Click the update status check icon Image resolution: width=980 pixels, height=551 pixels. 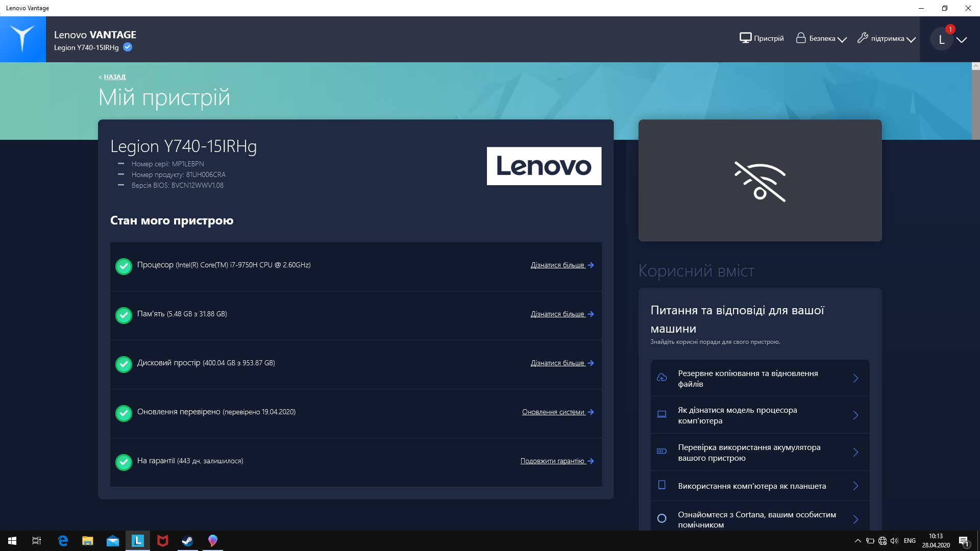(124, 413)
